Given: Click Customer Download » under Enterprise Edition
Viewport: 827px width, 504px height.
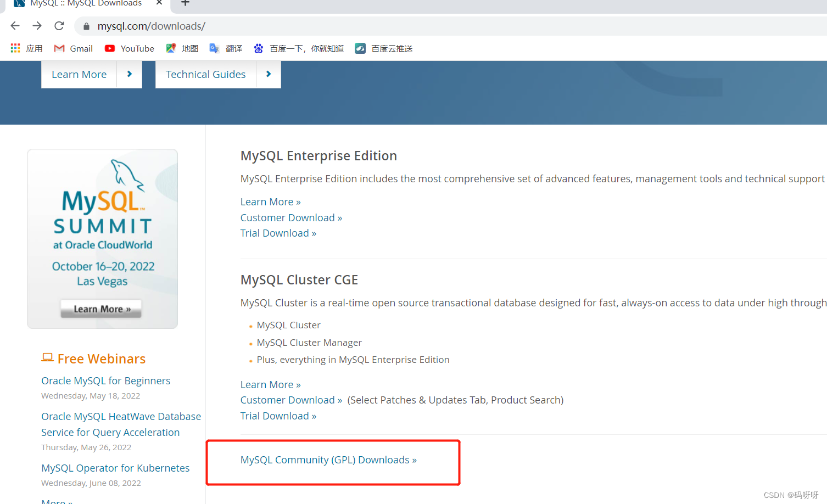Looking at the screenshot, I should pos(292,218).
